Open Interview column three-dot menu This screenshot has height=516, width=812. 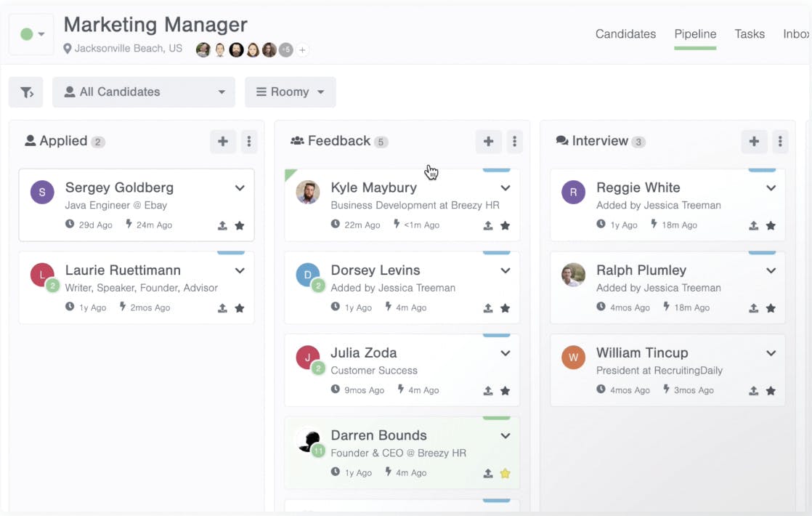tap(780, 142)
